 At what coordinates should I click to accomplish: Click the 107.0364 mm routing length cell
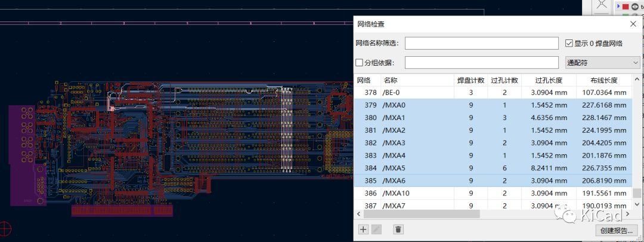click(x=605, y=93)
